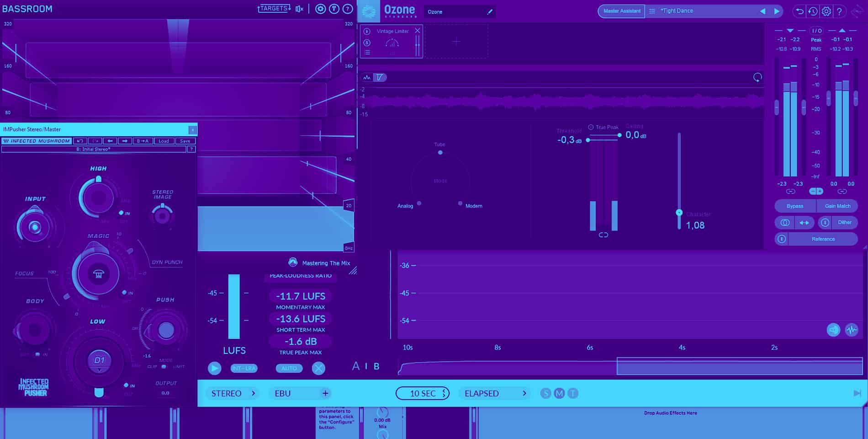Screen dimensions: 868x439
Task: Switch Ozone to gain reduction trace view
Action: [380, 78]
